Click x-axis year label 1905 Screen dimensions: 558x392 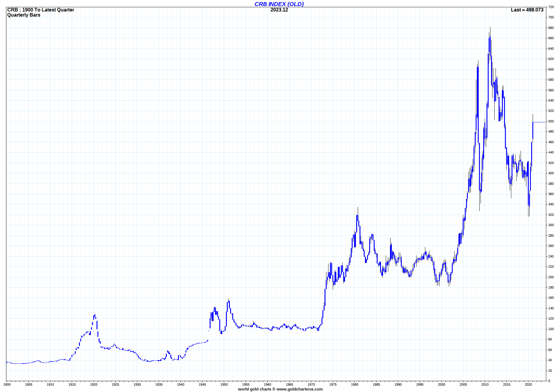point(29,384)
